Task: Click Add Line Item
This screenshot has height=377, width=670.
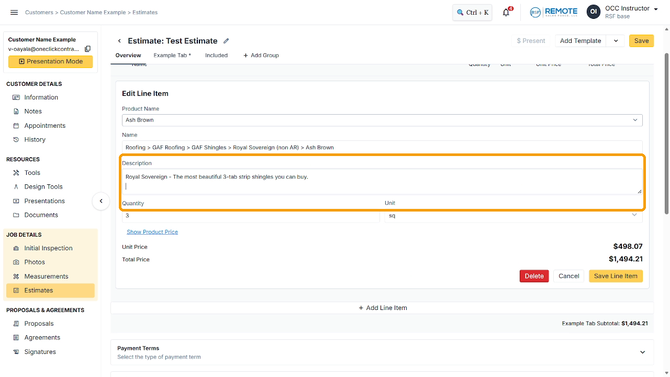Action: 382,308
